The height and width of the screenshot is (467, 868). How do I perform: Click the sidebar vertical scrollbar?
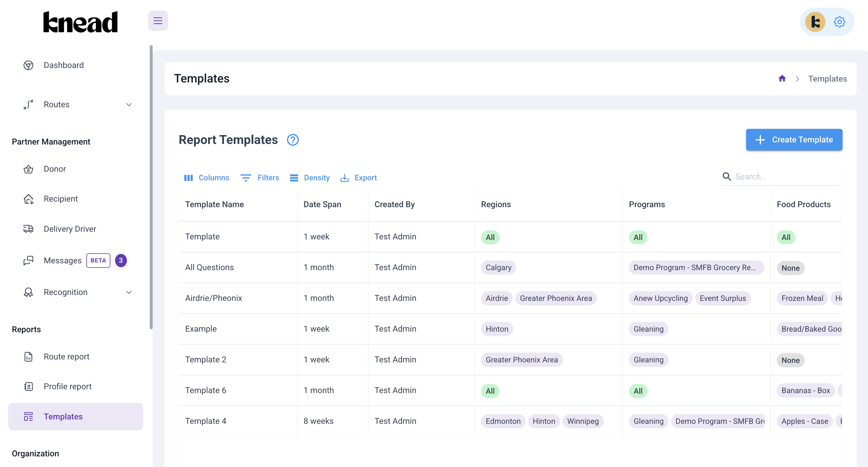click(151, 187)
